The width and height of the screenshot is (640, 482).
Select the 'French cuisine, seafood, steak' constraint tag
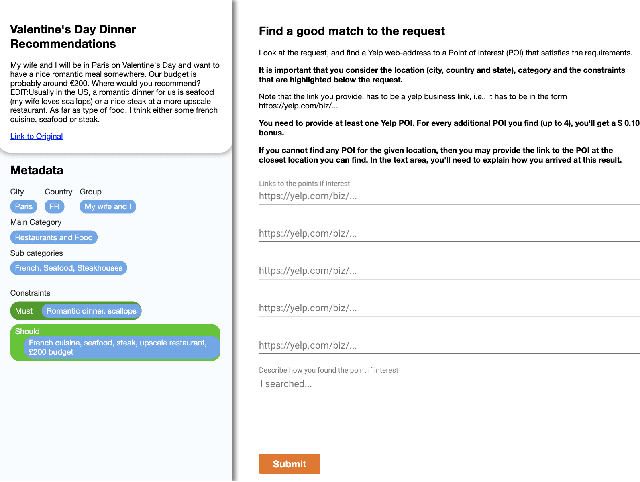click(x=120, y=347)
